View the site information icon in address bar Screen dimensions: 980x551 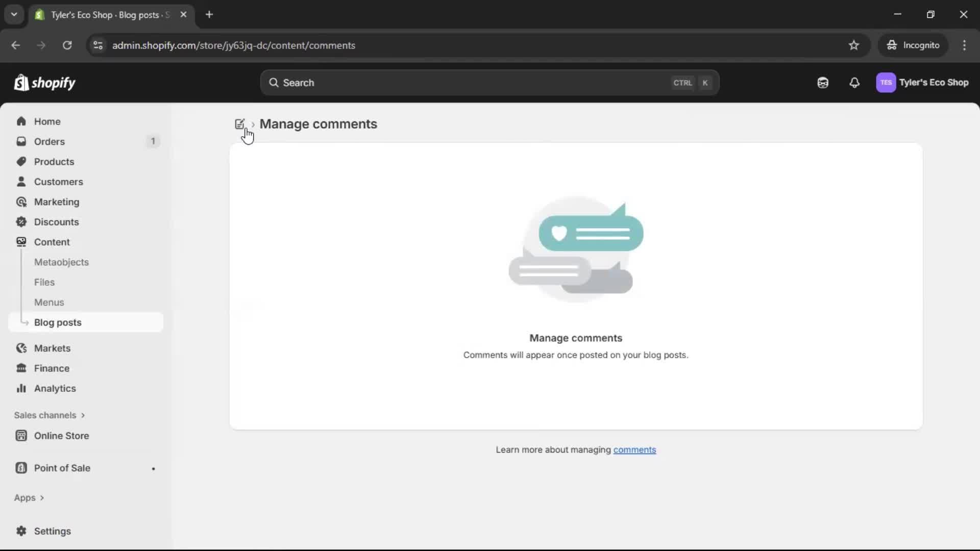pyautogui.click(x=98, y=45)
